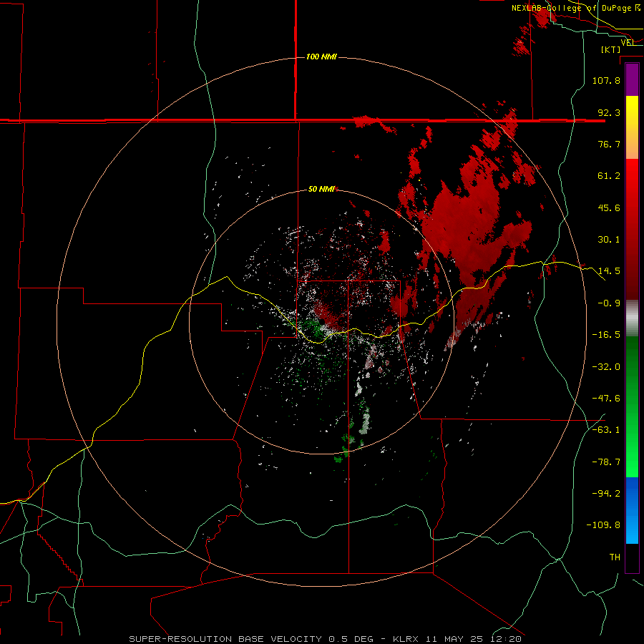
Task: Click the 61.2 value on the velocity scale
Action: click(x=609, y=176)
